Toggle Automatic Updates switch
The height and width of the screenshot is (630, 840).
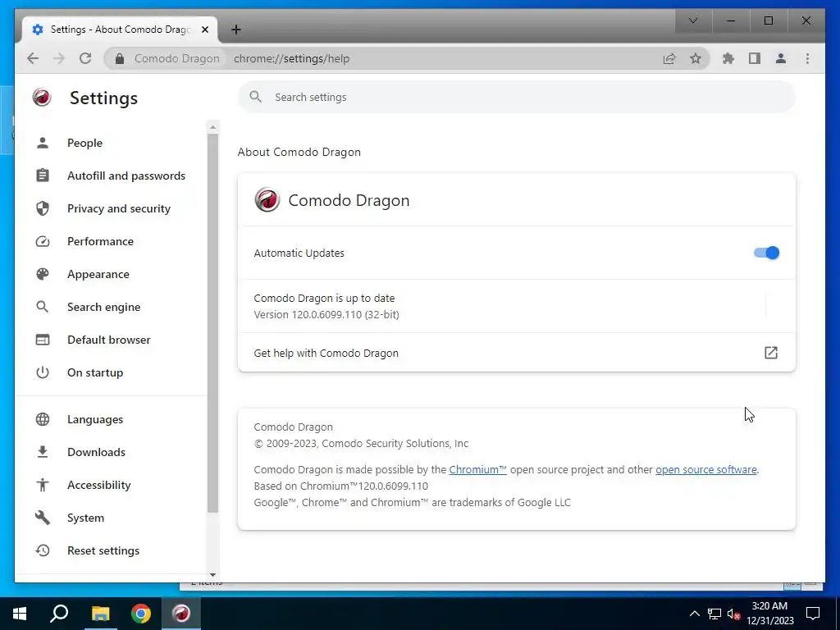click(x=766, y=253)
